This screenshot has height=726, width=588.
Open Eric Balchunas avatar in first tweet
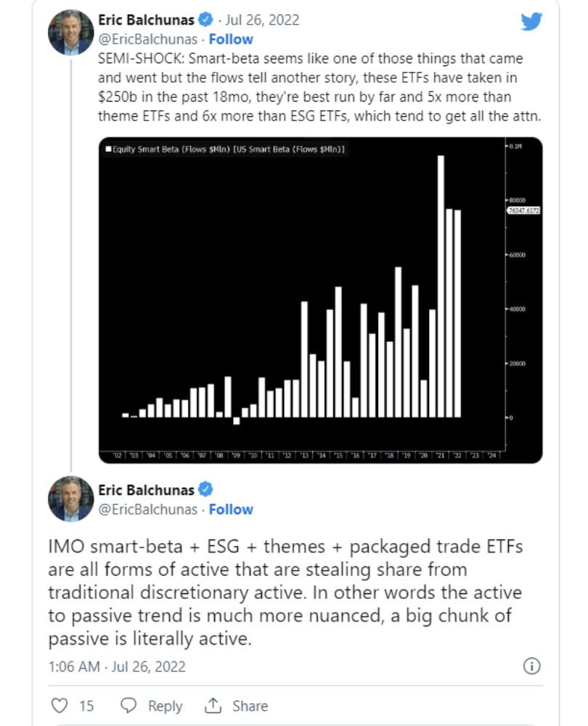coord(71,33)
